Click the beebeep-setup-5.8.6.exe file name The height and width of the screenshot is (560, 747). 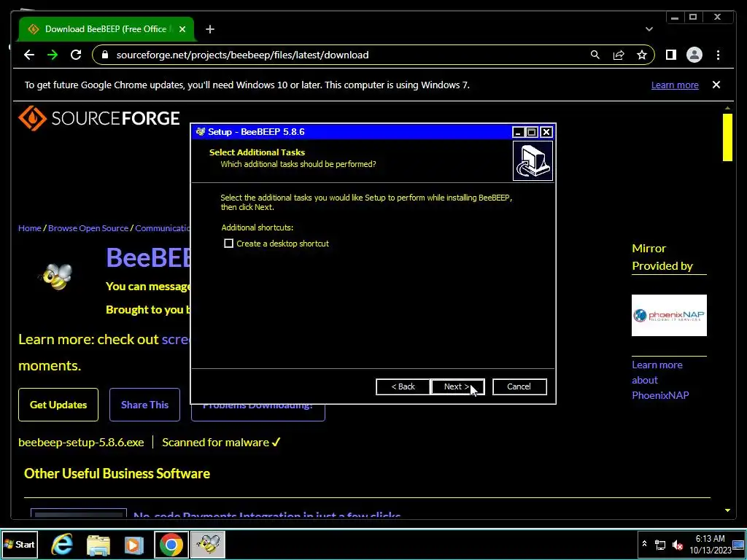pyautogui.click(x=81, y=443)
